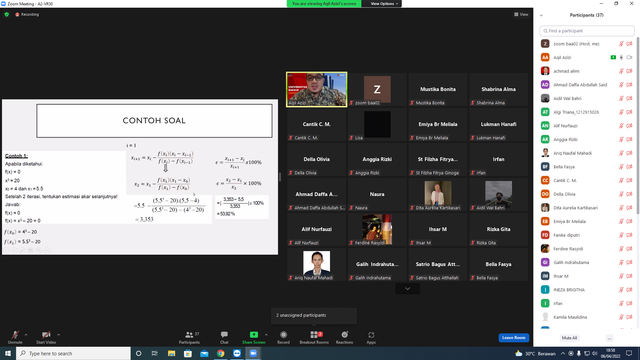Toggle mic for Kamila Maulidina
The image size is (640, 360).
621,317
